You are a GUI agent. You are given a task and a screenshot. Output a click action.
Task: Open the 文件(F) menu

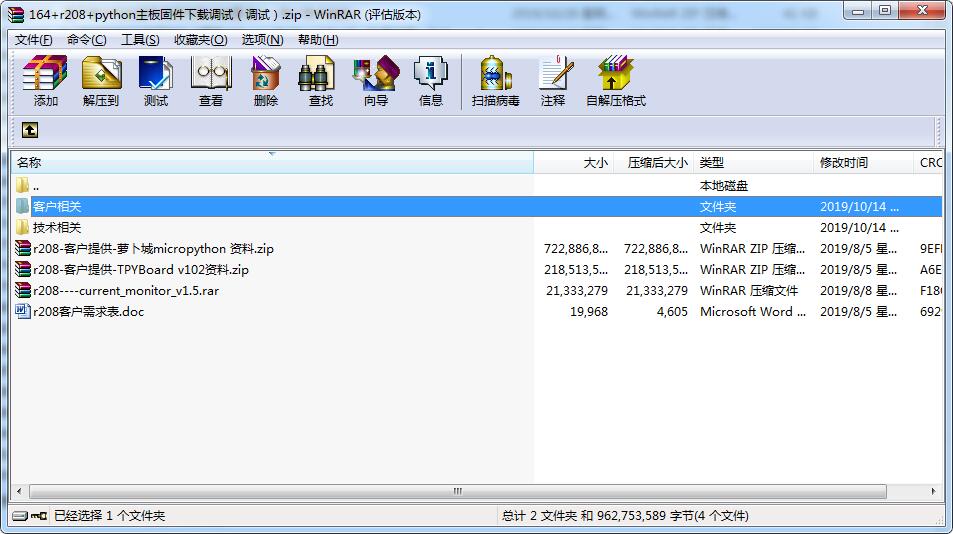coord(33,39)
